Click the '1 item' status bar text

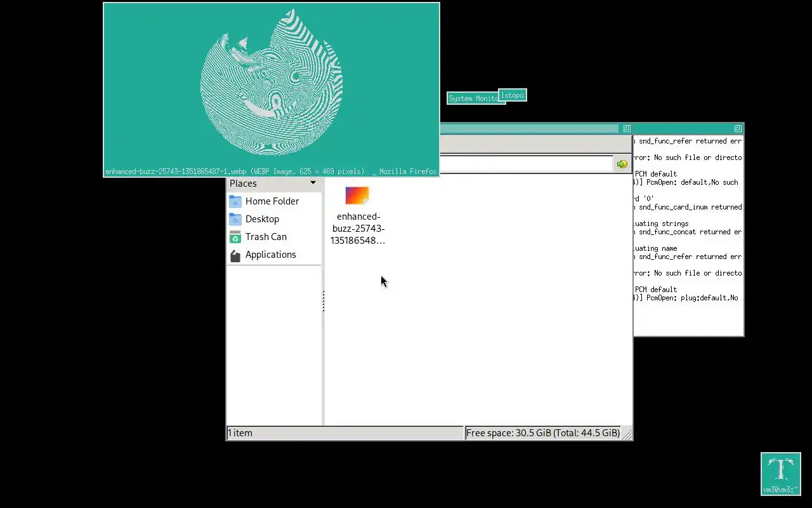tap(240, 433)
